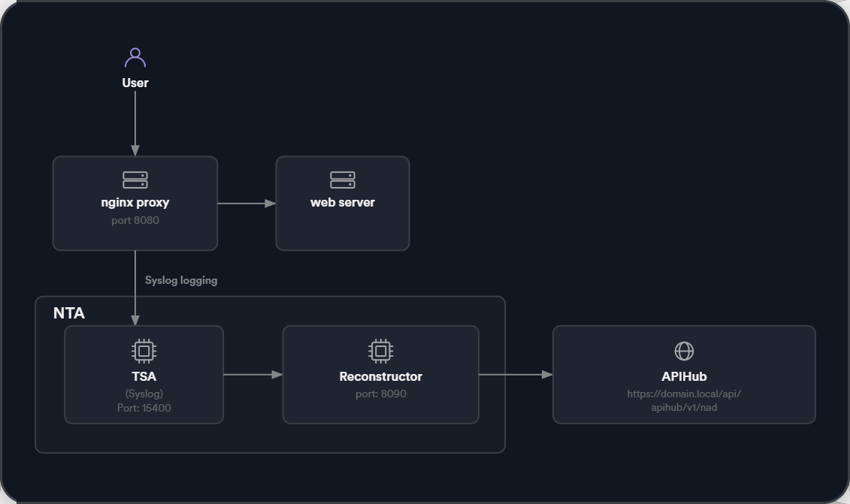The width and height of the screenshot is (850, 504).
Task: Click the https://domain.local/api/ URL line
Action: pos(684,394)
